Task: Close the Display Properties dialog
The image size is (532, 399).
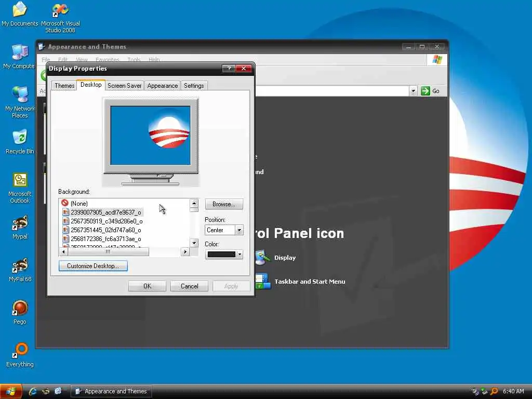Action: click(x=244, y=68)
